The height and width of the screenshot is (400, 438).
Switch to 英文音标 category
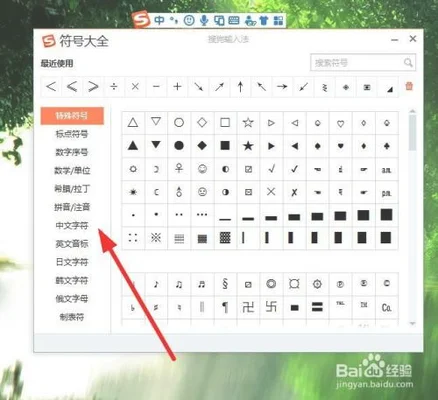[x=72, y=244]
